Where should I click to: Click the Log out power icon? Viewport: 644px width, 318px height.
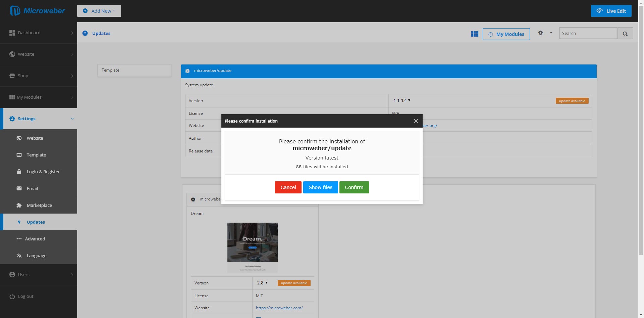click(x=12, y=296)
